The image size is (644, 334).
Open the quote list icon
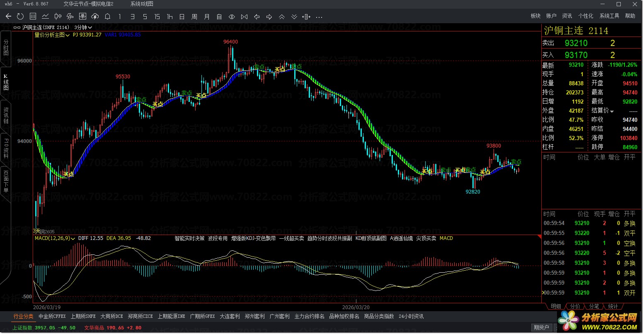(33, 17)
